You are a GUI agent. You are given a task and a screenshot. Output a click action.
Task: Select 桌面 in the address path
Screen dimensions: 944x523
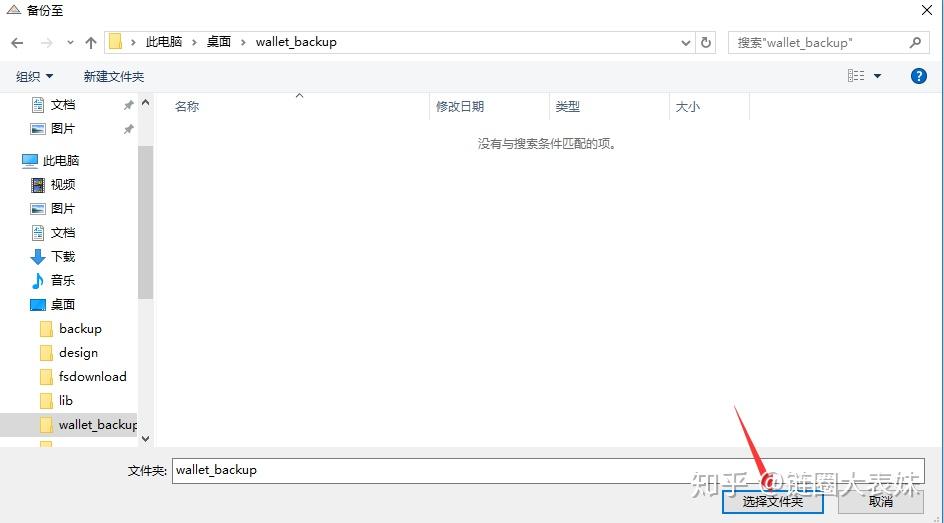point(219,42)
